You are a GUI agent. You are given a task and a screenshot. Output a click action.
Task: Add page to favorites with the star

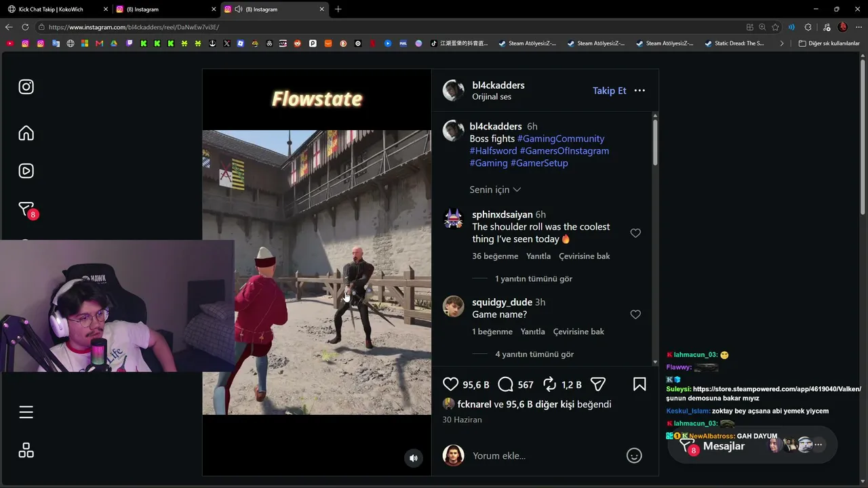pos(775,27)
